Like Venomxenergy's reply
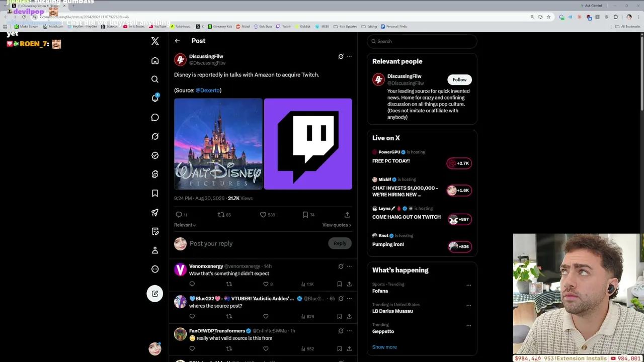Screen dimensions: 644x362 click(x=266, y=284)
